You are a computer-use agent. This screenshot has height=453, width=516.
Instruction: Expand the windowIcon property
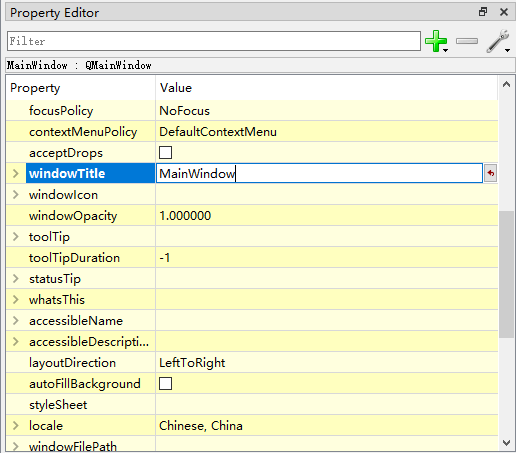(15, 194)
